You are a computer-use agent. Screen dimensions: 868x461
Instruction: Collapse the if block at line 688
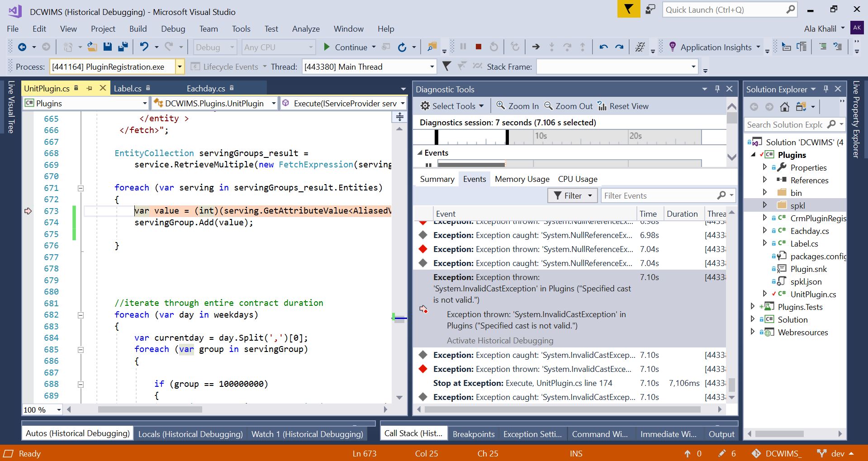pyautogui.click(x=81, y=385)
